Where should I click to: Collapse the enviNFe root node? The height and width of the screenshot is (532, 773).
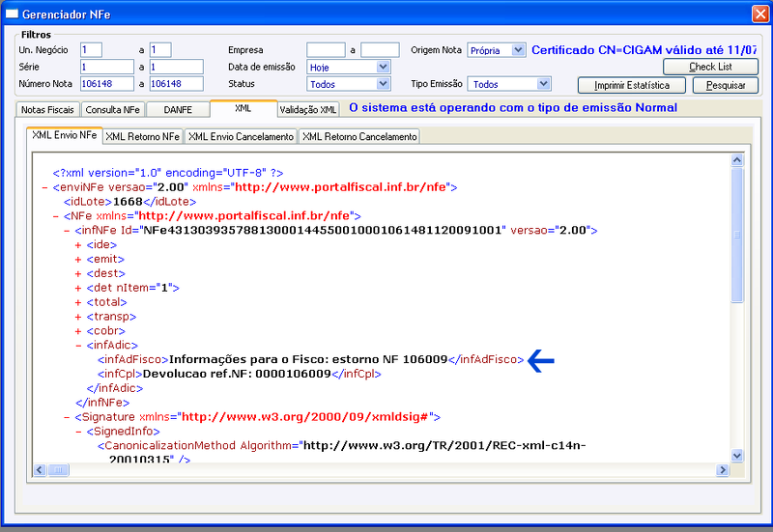[x=44, y=187]
